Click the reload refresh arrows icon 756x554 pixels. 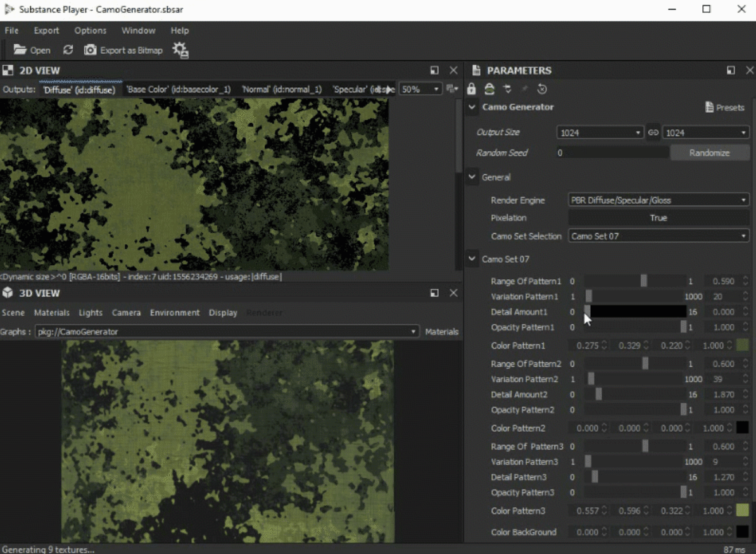pyautogui.click(x=68, y=50)
